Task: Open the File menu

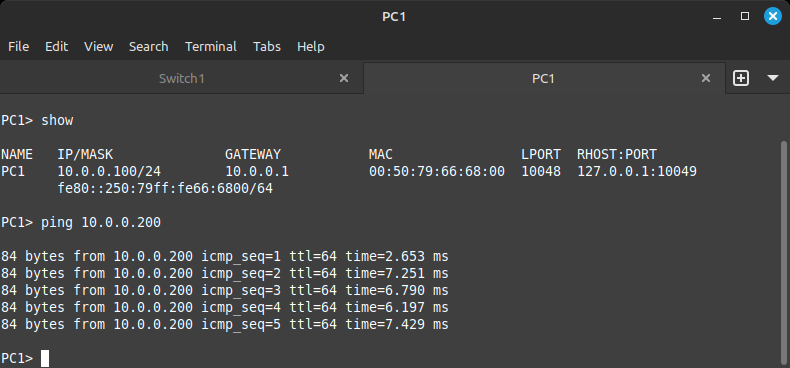Action: point(19,46)
